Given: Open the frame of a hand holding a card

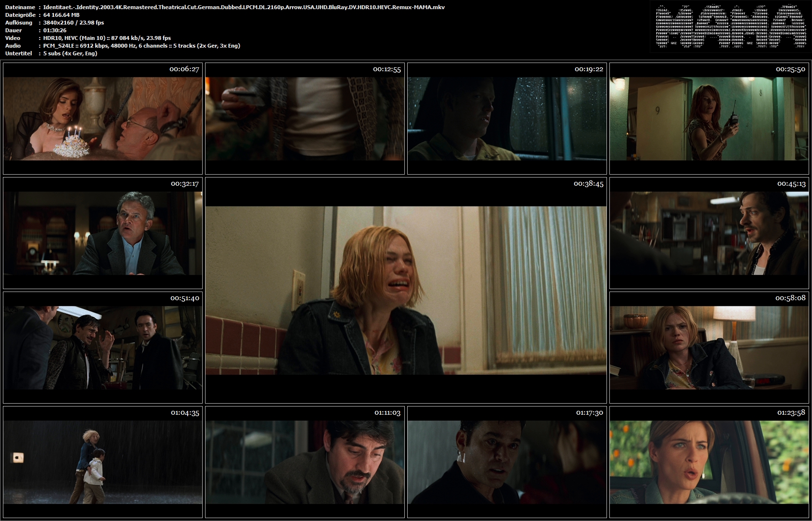Looking at the screenshot, I should (x=305, y=119).
